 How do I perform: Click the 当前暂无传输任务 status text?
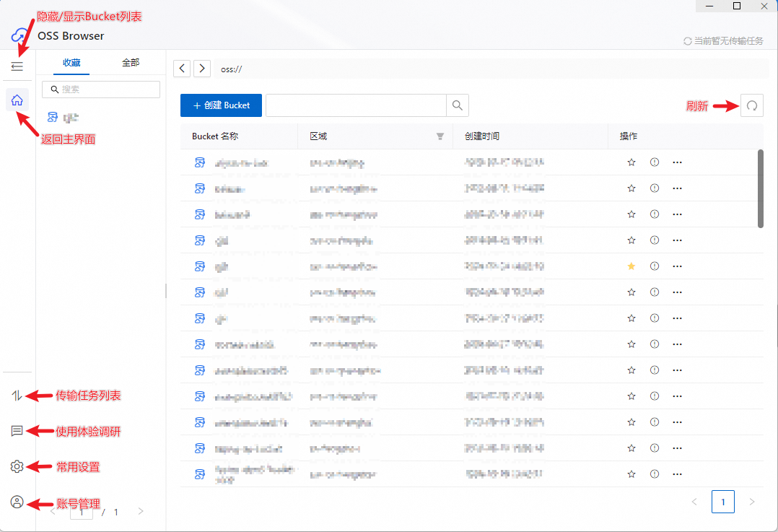[x=728, y=41]
